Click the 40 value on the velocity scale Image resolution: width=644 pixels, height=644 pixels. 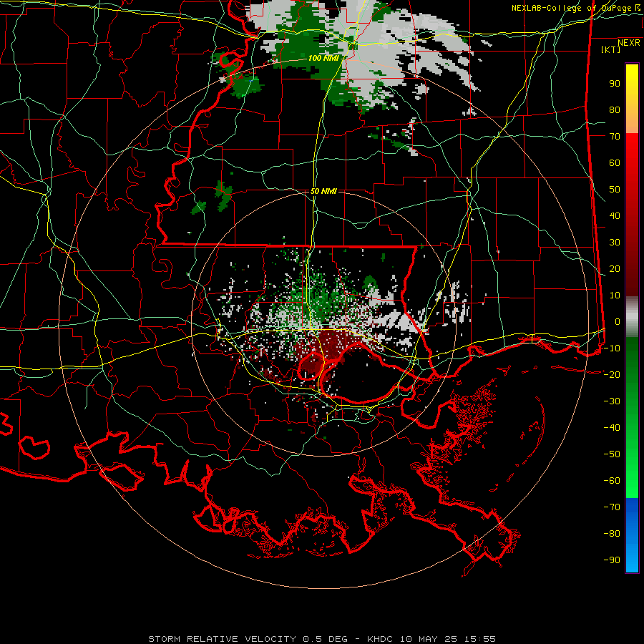[615, 216]
